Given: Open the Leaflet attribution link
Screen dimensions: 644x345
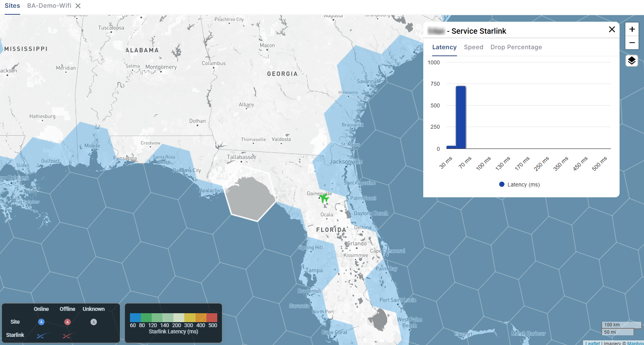Looking at the screenshot, I should (x=593, y=343).
